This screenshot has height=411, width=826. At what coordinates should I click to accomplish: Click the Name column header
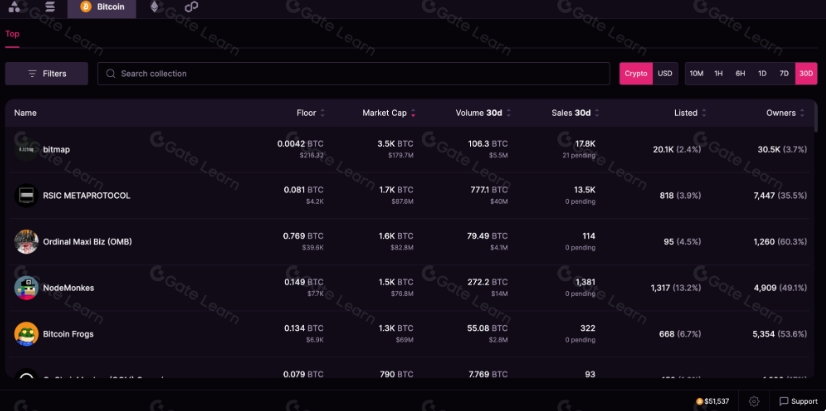click(x=25, y=113)
